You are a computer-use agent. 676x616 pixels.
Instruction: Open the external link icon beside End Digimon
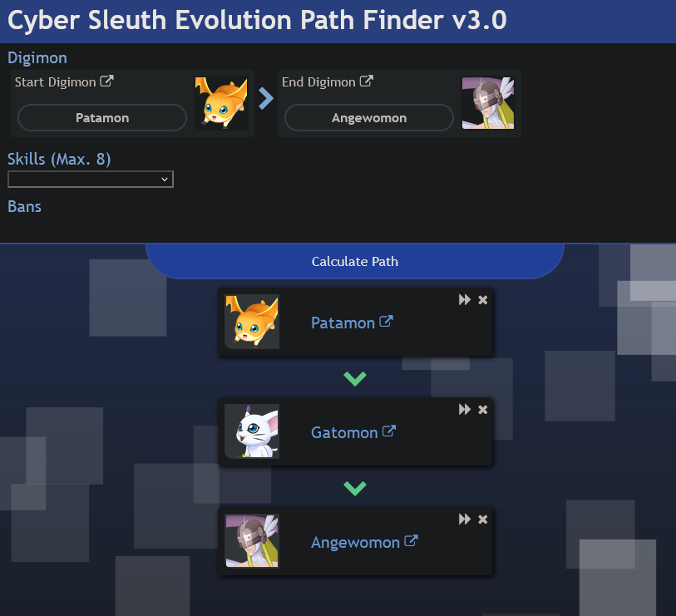366,81
